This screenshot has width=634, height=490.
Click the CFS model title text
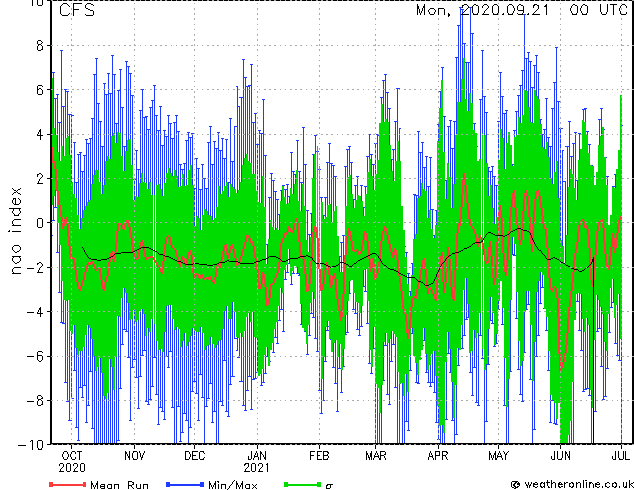coord(77,10)
